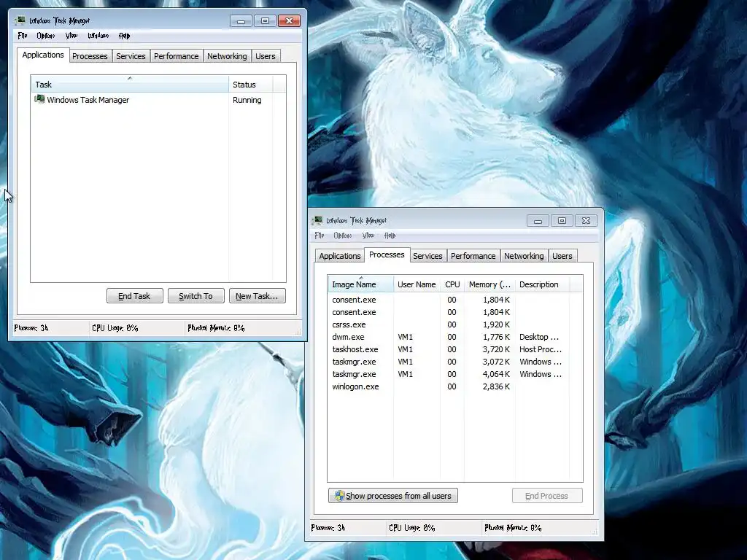
Task: Click the 1,920 K memory value of csrss.exe
Action: click(496, 324)
